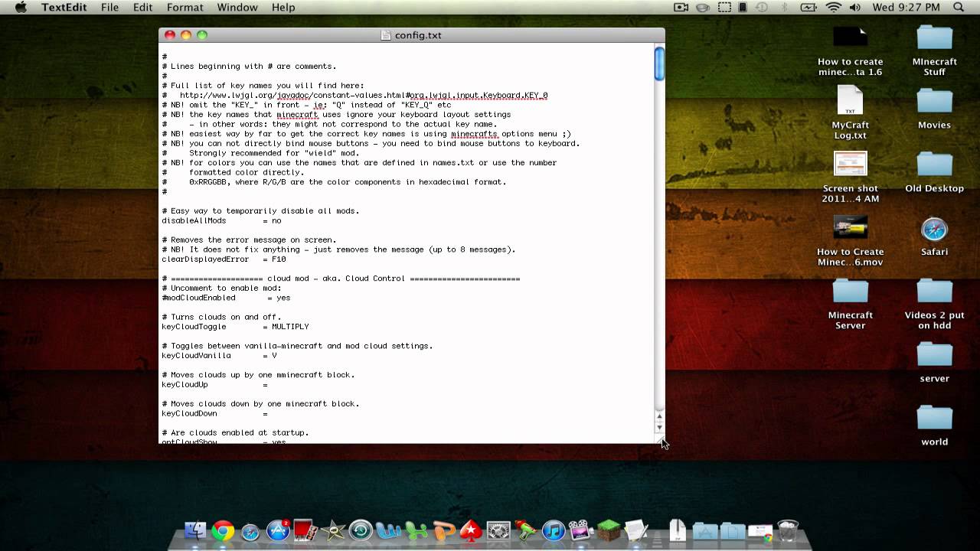The height and width of the screenshot is (551, 980).
Task: Click the 'keyCloudToggle = MULTIPLY' line
Action: pyautogui.click(x=235, y=327)
